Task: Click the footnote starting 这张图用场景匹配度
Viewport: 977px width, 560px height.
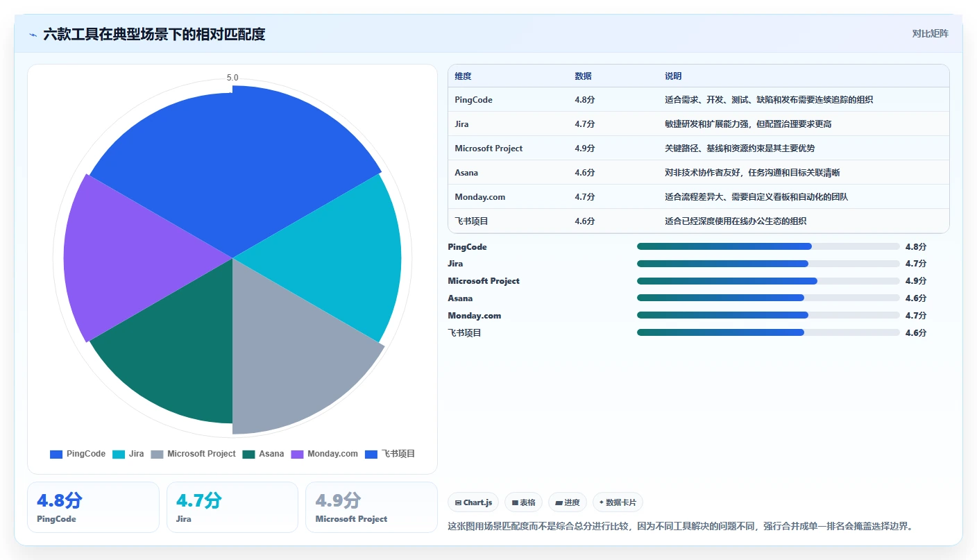Action: [x=682, y=526]
